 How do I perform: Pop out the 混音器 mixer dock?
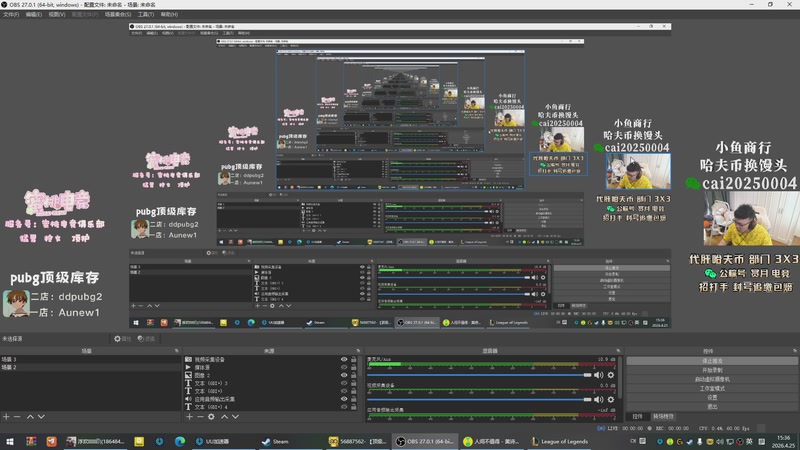pyautogui.click(x=618, y=351)
